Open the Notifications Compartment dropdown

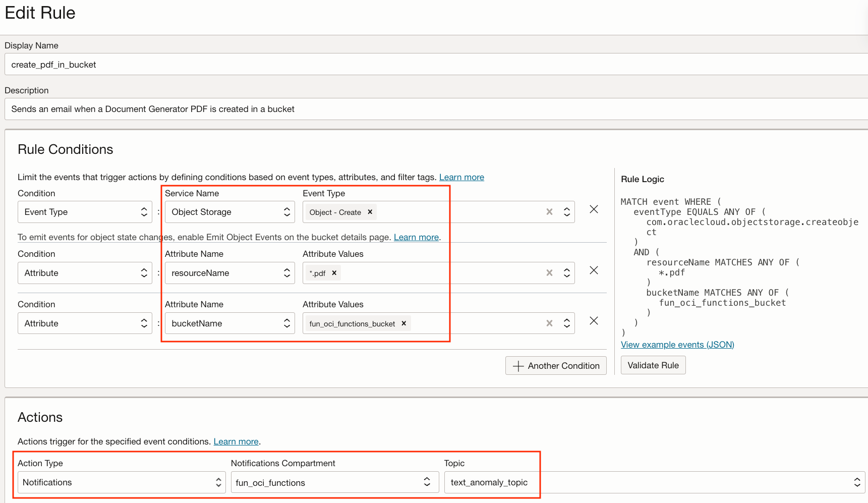tap(334, 482)
